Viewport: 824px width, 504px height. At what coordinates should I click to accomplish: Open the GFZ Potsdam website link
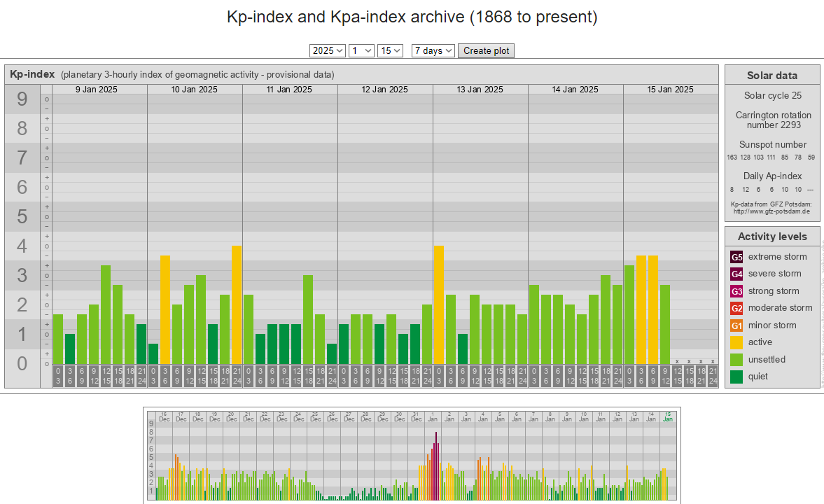771,211
